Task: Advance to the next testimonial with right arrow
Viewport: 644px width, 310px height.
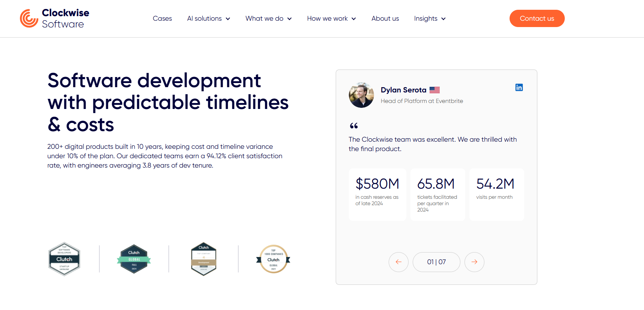Action: 474,262
